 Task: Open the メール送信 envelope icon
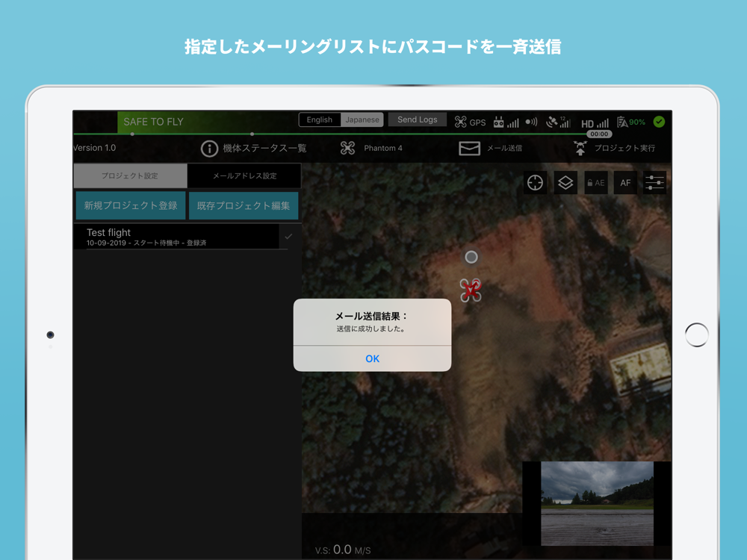tap(469, 148)
